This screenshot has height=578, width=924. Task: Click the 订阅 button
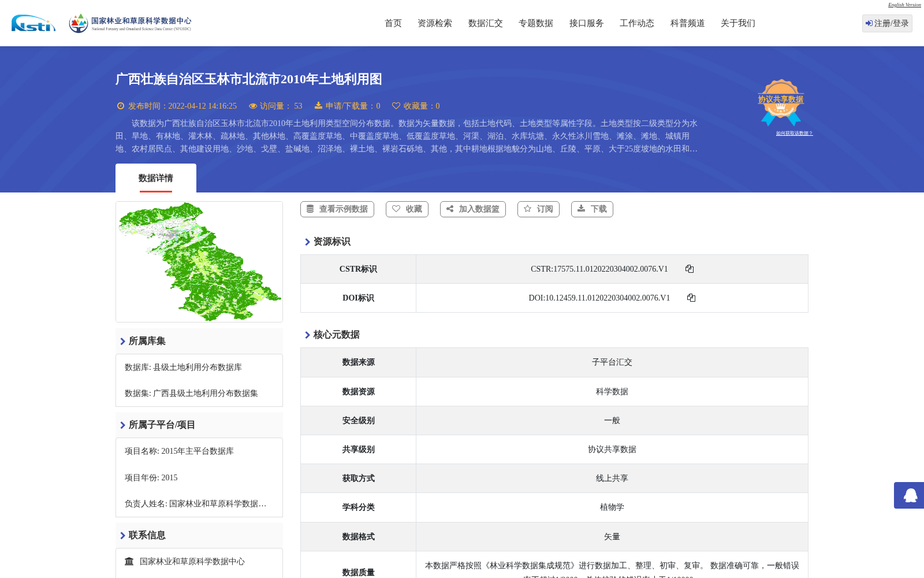tap(538, 209)
